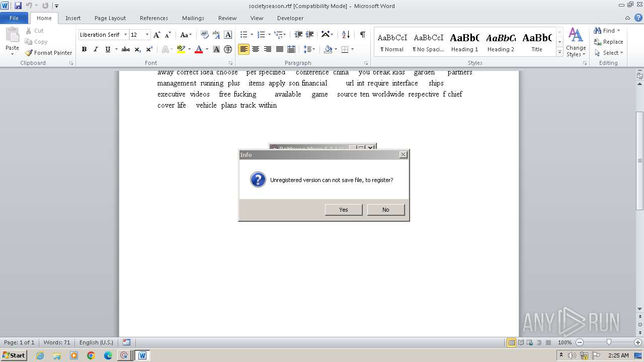Click the Numbering list icon
Viewport: 644px width, 362px height.
pos(261,35)
